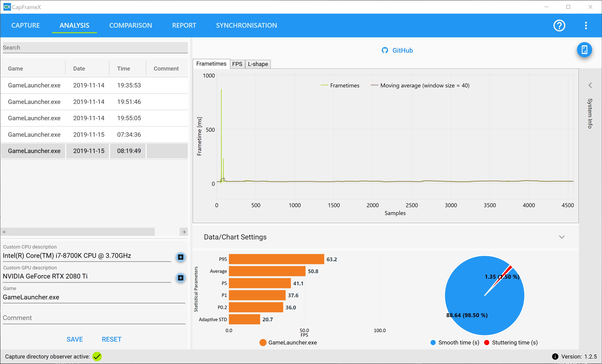Click the Stuttering time legend dot
This screenshot has height=364, width=602.
click(486, 342)
